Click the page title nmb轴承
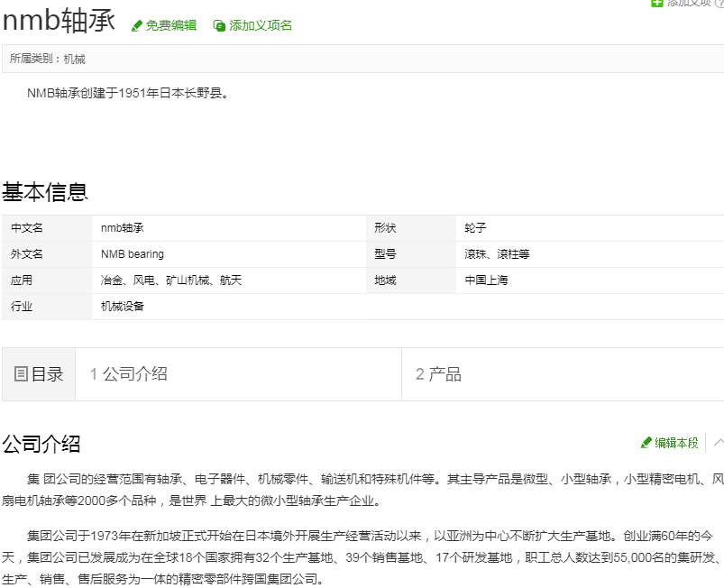Screen dimensions: 724x588 59,21
